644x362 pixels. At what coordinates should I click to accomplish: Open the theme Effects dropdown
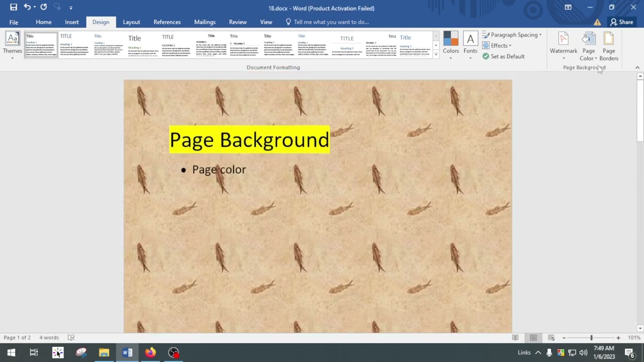497,45
